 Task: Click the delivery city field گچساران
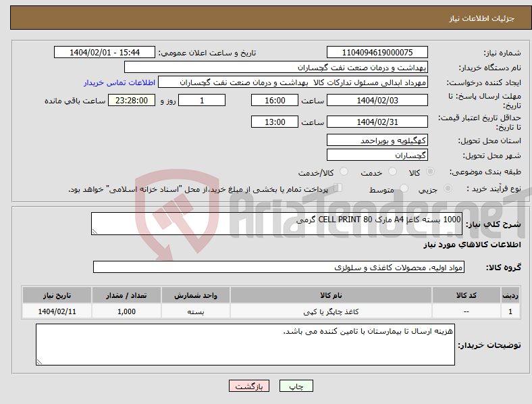(377, 155)
